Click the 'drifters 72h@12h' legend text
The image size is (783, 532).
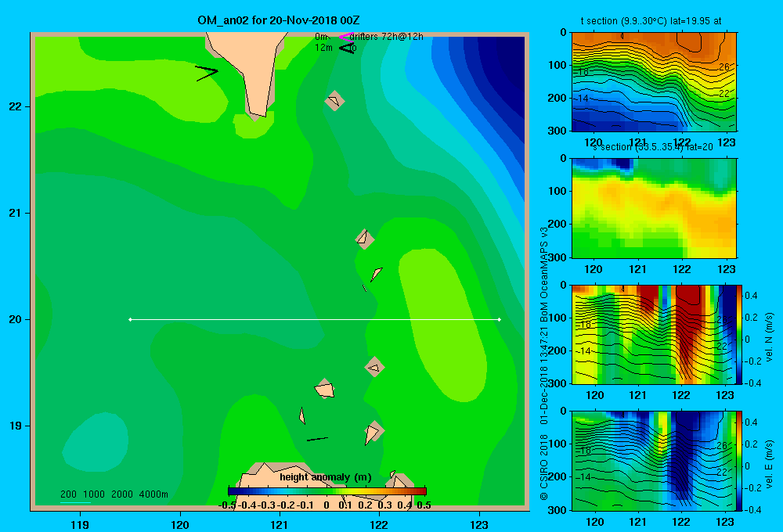(387, 37)
